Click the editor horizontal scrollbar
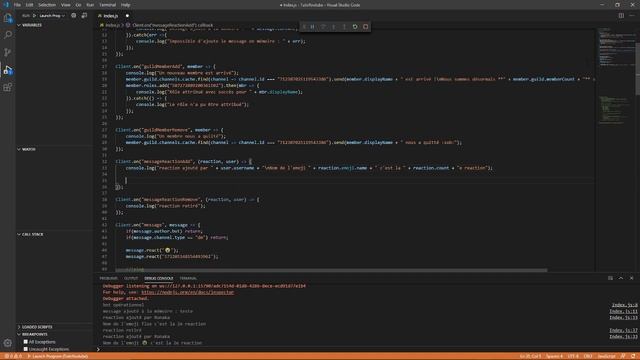 pyautogui.click(x=331, y=270)
